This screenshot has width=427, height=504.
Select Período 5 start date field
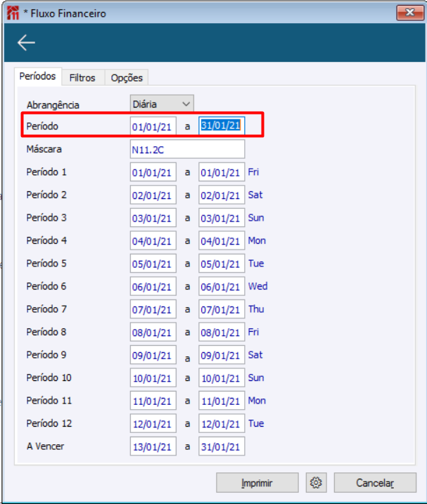(153, 264)
